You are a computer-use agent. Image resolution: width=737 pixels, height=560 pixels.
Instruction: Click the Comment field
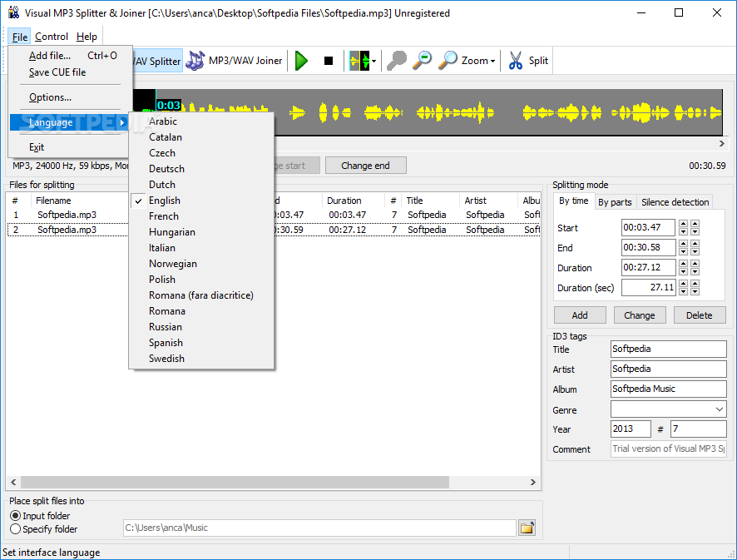tap(669, 448)
